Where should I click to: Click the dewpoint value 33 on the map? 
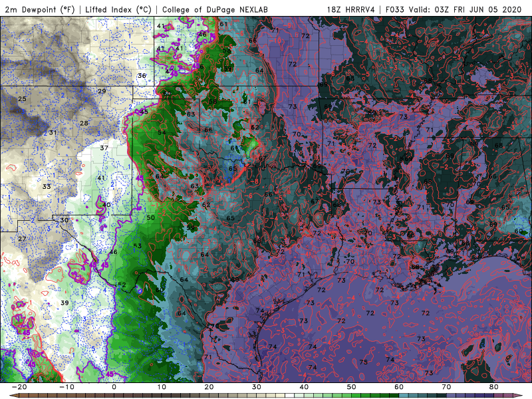point(47,187)
